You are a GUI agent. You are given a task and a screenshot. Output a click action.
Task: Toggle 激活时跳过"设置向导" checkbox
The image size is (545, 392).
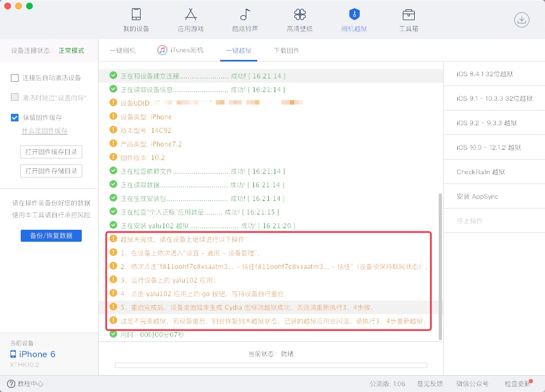(15, 97)
